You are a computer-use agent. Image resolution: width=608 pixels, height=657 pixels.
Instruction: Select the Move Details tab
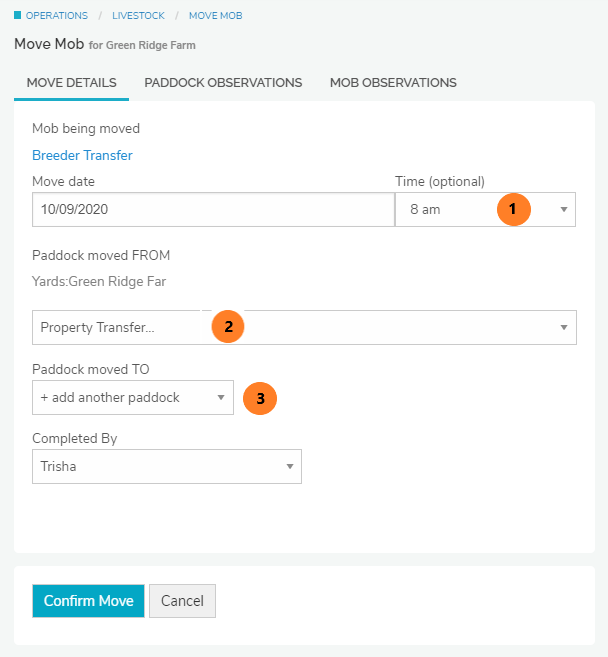[x=71, y=83]
